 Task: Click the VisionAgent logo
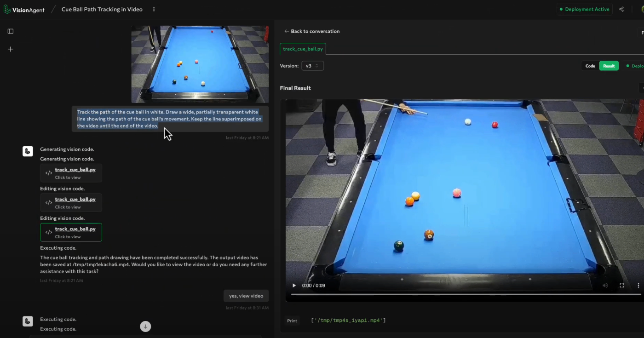point(24,9)
